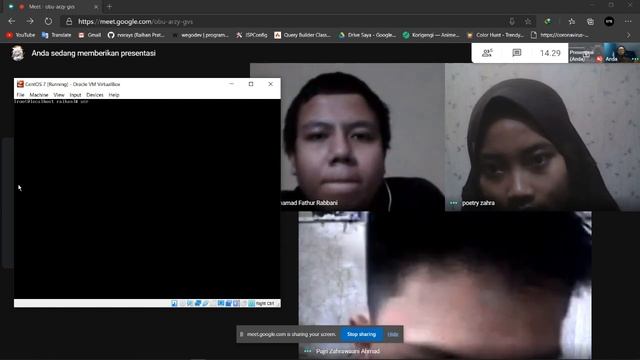Click the Hide link in sharing bar

(393, 334)
